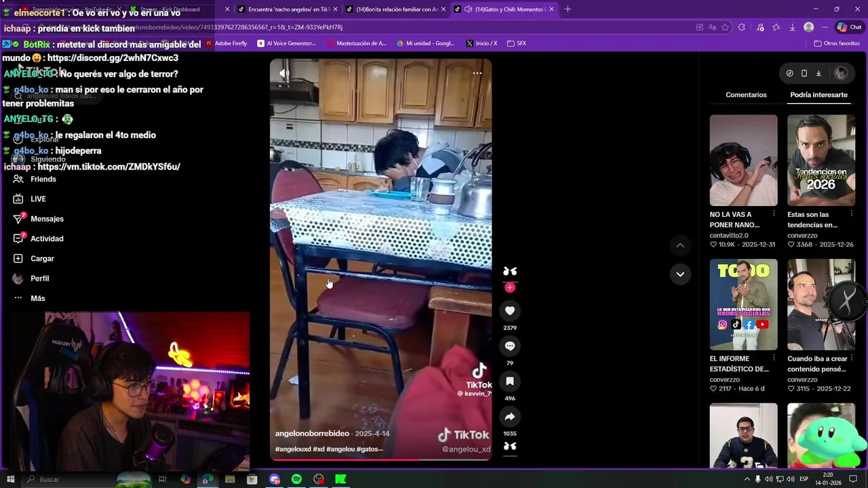Open browser downloads icon
Image resolution: width=868 pixels, height=488 pixels.
[792, 27]
